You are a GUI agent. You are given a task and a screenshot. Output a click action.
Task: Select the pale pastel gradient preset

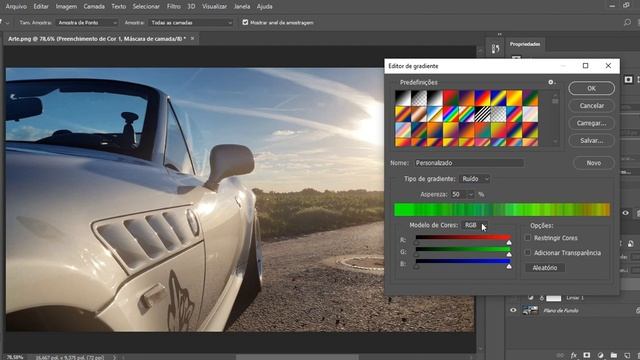tap(530, 114)
